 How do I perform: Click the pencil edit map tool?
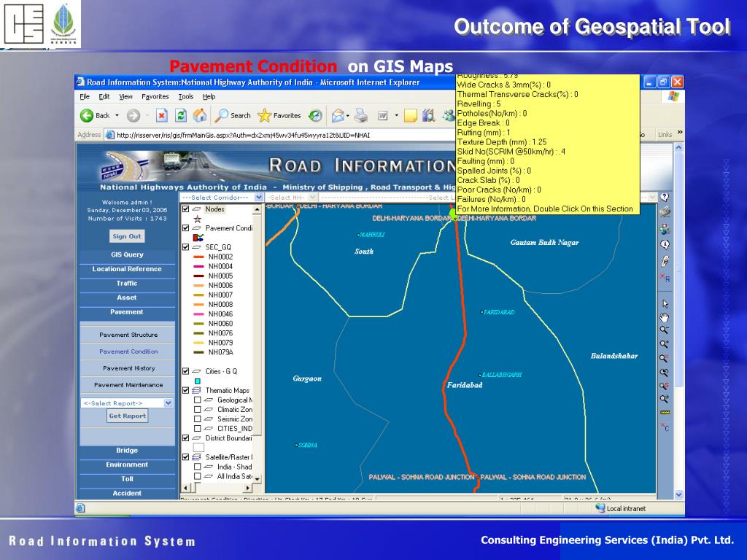(665, 260)
